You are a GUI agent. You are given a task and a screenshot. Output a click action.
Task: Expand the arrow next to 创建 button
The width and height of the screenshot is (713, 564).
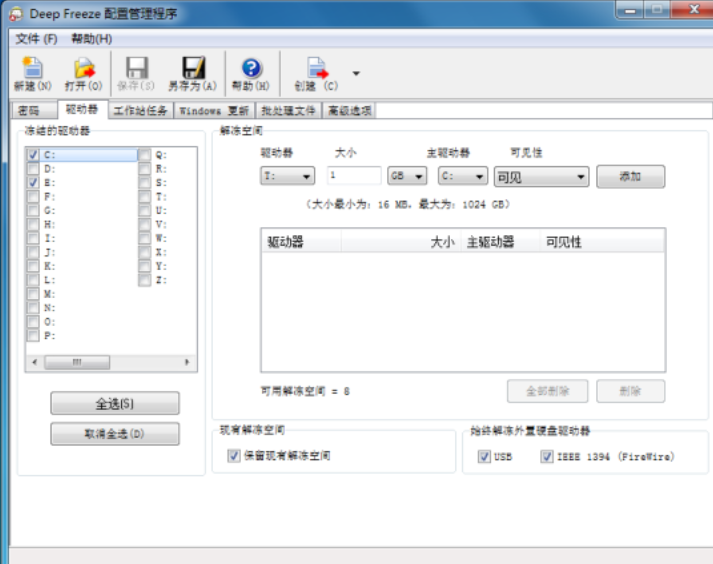tap(356, 73)
